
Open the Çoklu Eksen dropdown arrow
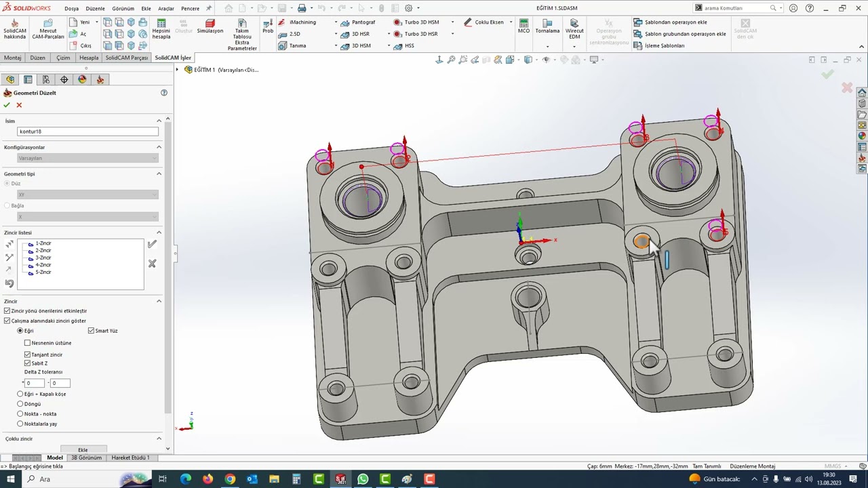click(x=510, y=22)
